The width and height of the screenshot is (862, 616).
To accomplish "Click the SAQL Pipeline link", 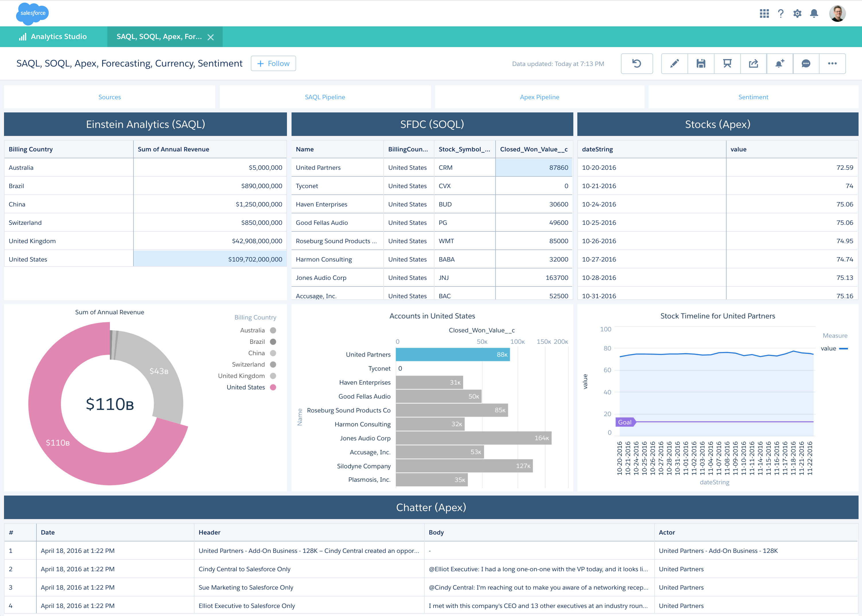I will tap(325, 97).
